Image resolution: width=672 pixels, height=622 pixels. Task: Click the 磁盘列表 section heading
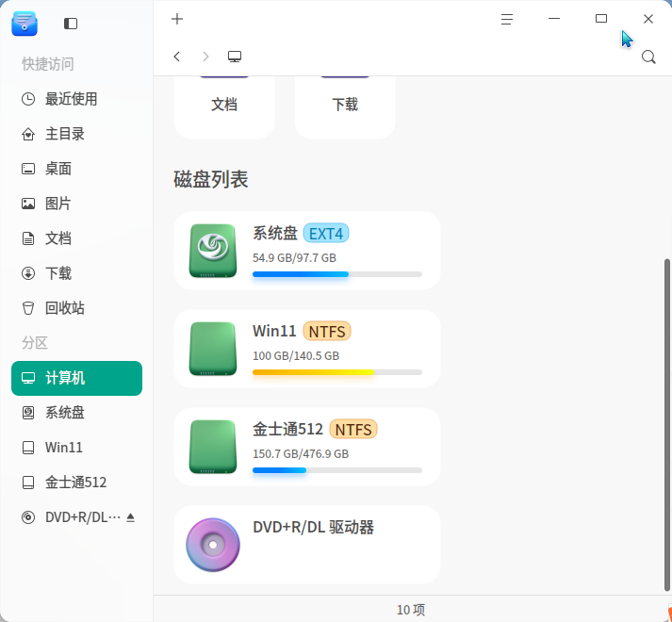click(x=211, y=179)
